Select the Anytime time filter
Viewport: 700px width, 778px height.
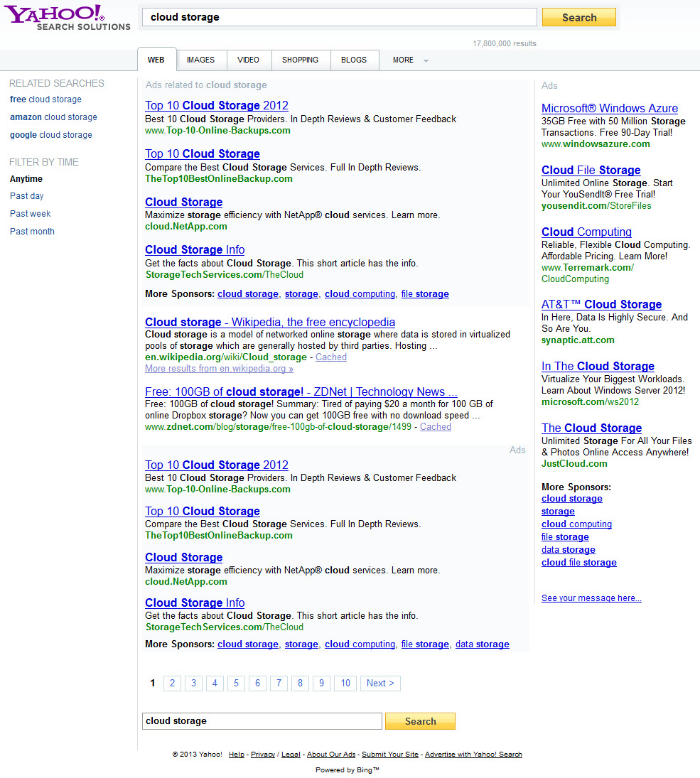[26, 178]
